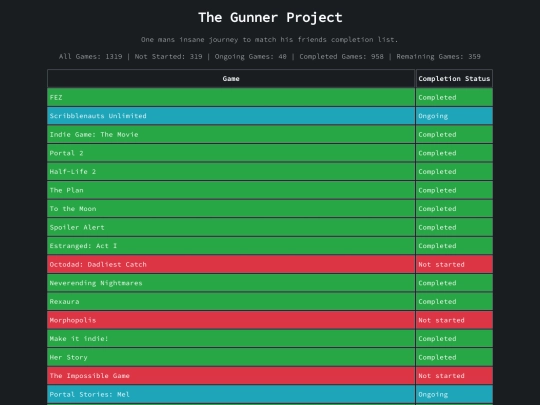540x405 pixels.
Task: Click Completed status for Indie Game: The Movie
Action: coord(454,134)
